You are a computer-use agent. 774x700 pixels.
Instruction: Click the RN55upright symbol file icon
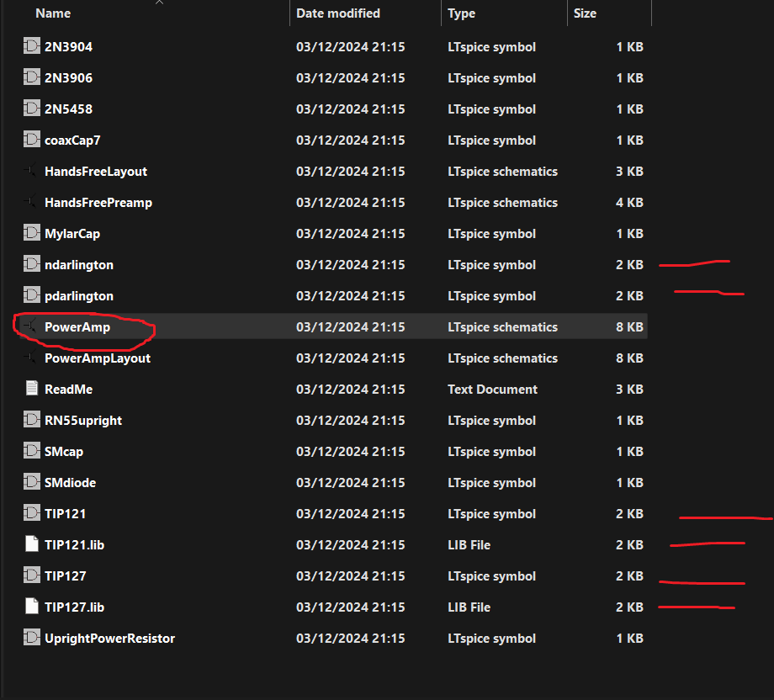[32, 420]
